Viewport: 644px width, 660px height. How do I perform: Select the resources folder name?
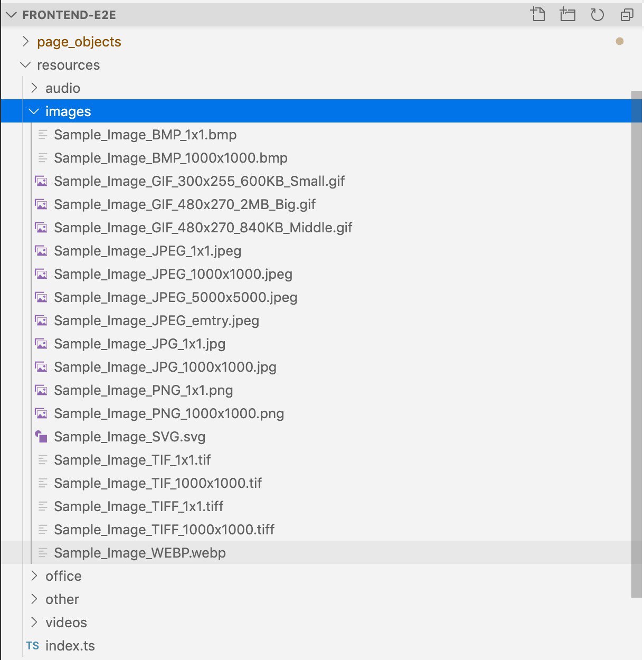(68, 65)
